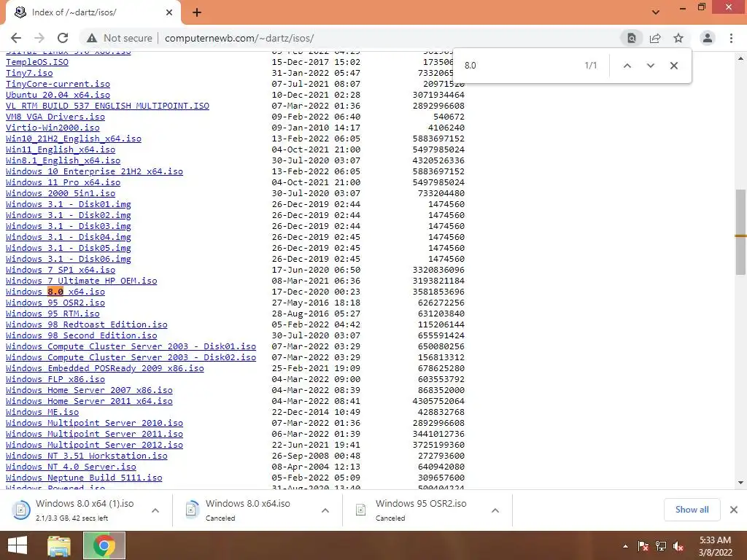The image size is (747, 560).
Task: Open Windows_Home_Server_2011_x64.iso link
Action: [89, 402]
